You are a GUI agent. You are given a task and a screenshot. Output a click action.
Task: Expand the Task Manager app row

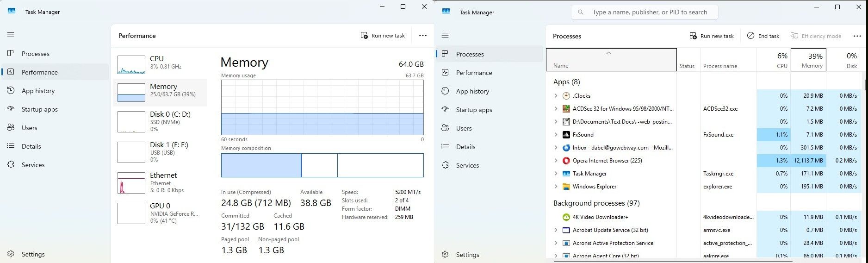coord(556,174)
